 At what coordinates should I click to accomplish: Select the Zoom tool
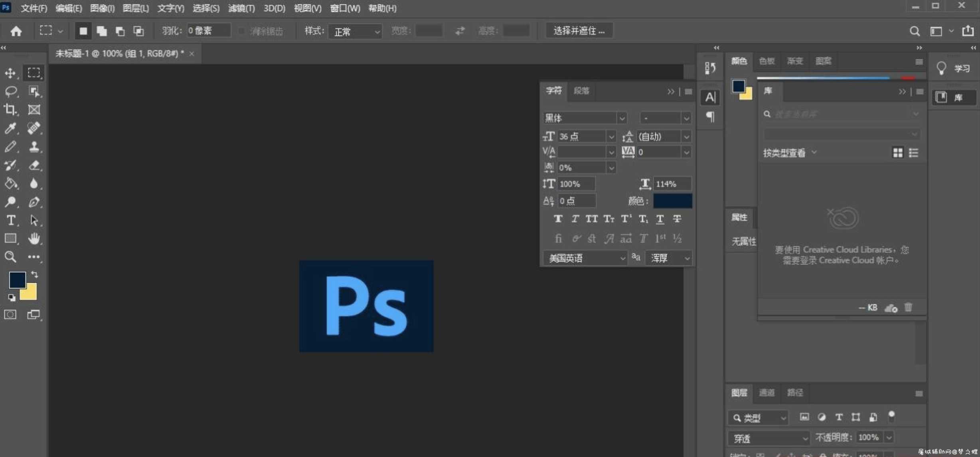pos(10,257)
